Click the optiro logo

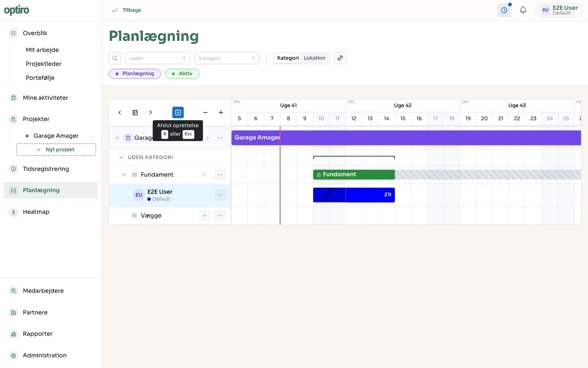pyautogui.click(x=17, y=10)
